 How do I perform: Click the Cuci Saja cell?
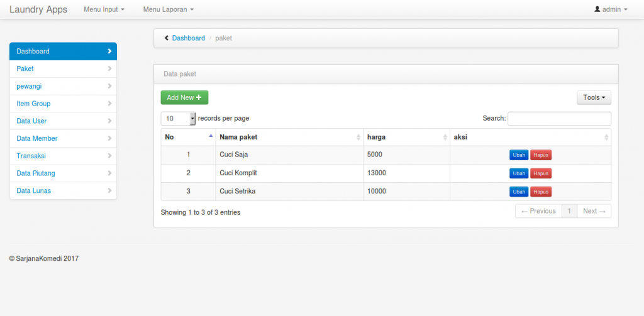(289, 155)
